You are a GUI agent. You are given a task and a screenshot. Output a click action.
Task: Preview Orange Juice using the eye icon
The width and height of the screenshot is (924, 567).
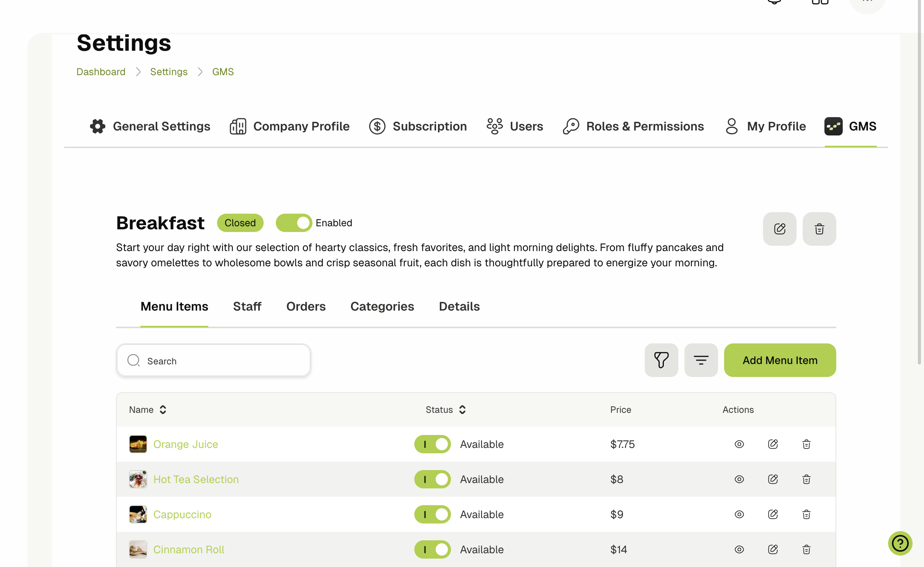[x=739, y=444]
